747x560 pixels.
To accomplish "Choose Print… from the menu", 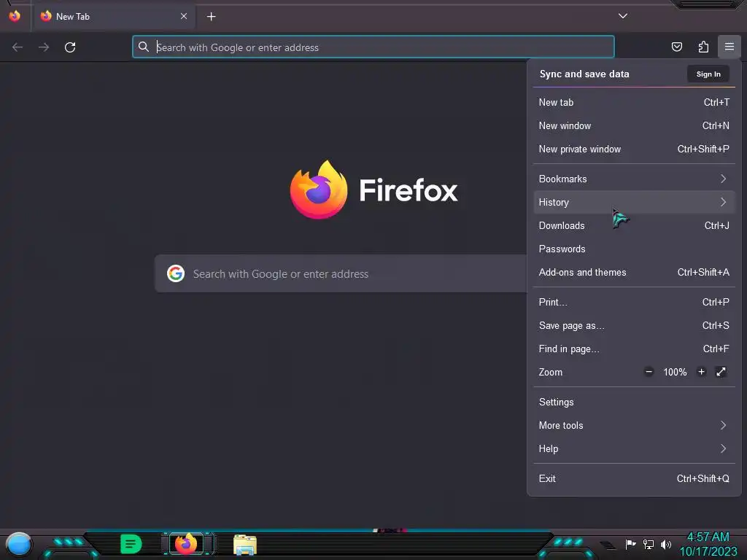I will coord(634,303).
